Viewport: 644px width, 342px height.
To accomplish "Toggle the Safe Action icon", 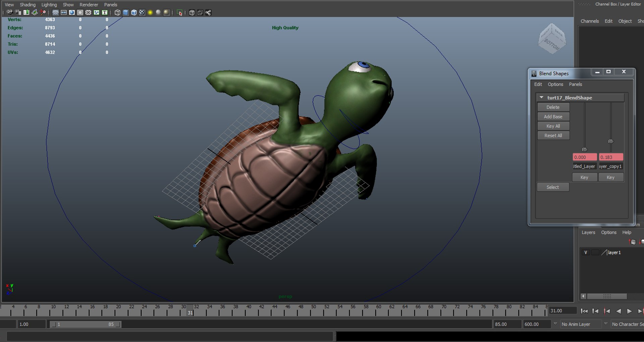I will (x=96, y=12).
